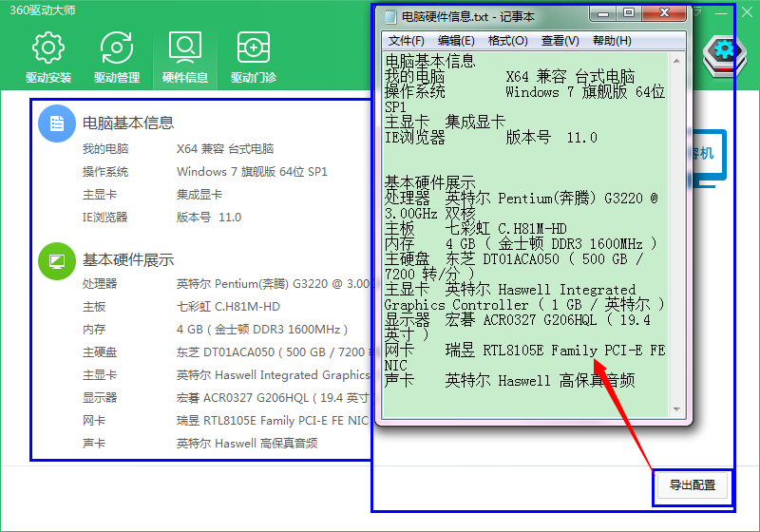This screenshot has height=532, width=760.
Task: Open the 驱动安装 gear icon tab
Action: (x=48, y=57)
